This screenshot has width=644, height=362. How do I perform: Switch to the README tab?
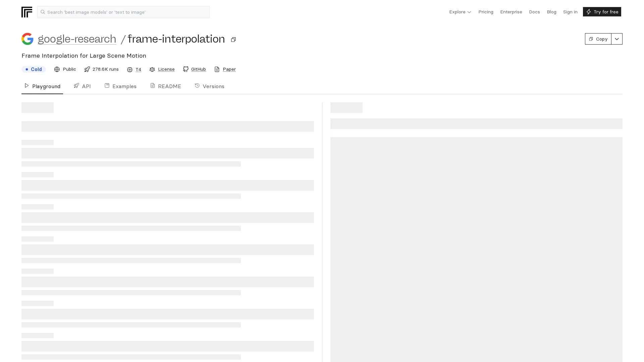point(166,86)
